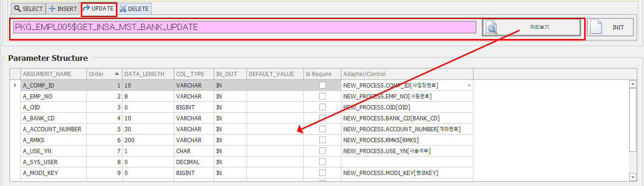Screen dimensions: 644x186
Task: Open the NEW_PROCESS.COMP_ID adapter dropdown
Action: 469,86
